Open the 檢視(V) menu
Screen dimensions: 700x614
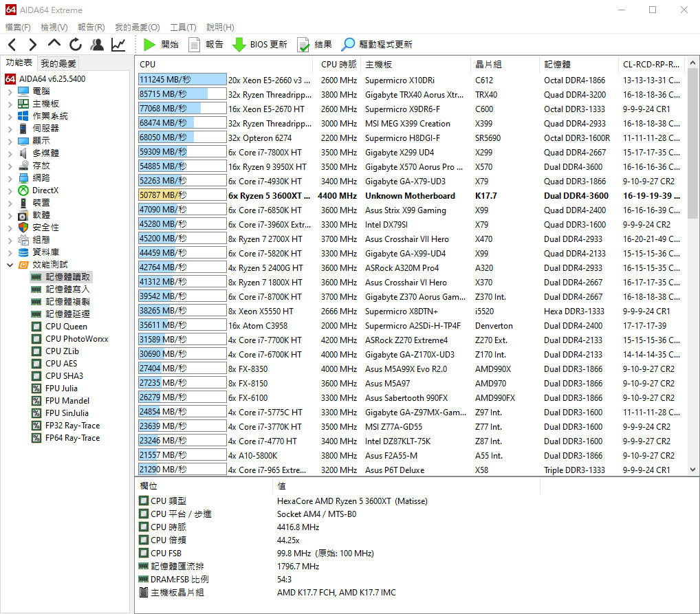coord(54,28)
